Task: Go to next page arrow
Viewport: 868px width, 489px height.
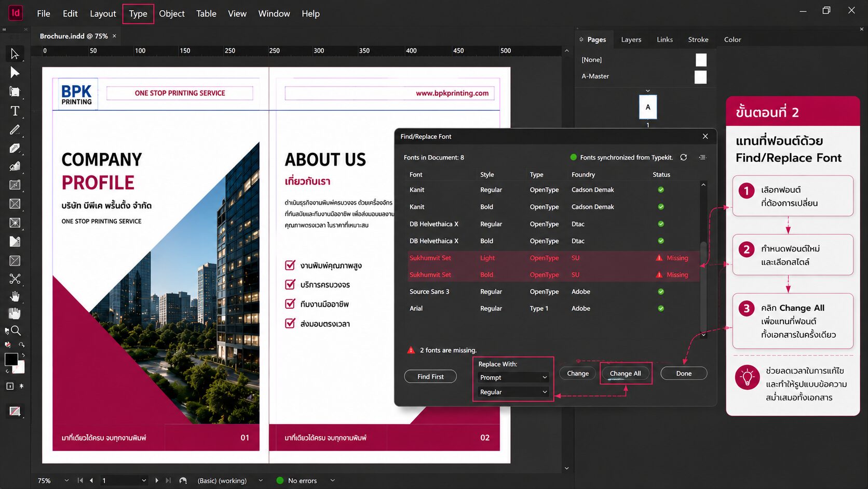Action: [156, 481]
